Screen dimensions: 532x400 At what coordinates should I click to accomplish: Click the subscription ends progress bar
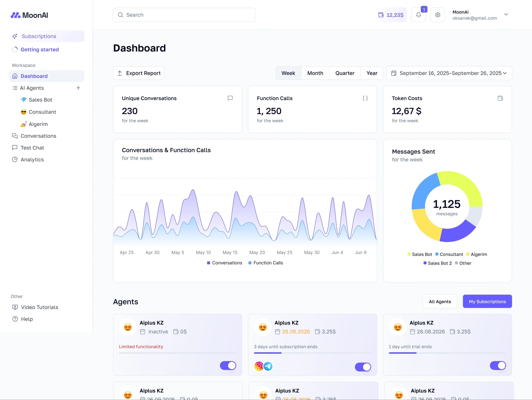(x=312, y=353)
